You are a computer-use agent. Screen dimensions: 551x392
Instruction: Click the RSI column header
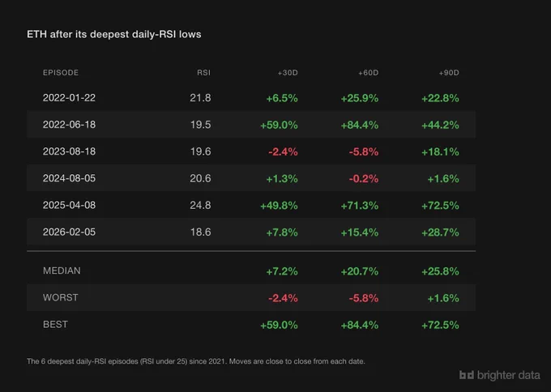pos(204,73)
